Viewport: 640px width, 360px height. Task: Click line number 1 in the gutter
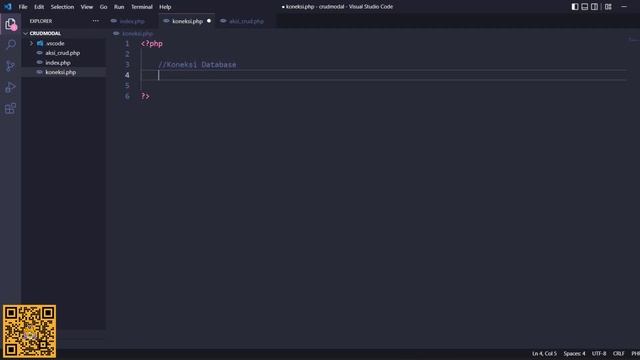coord(127,44)
